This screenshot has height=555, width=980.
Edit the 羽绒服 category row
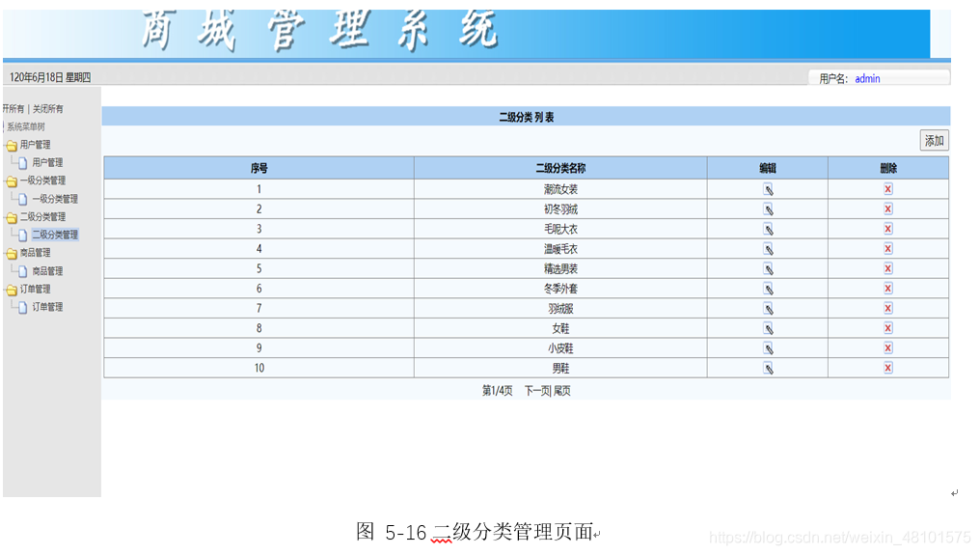pos(768,309)
